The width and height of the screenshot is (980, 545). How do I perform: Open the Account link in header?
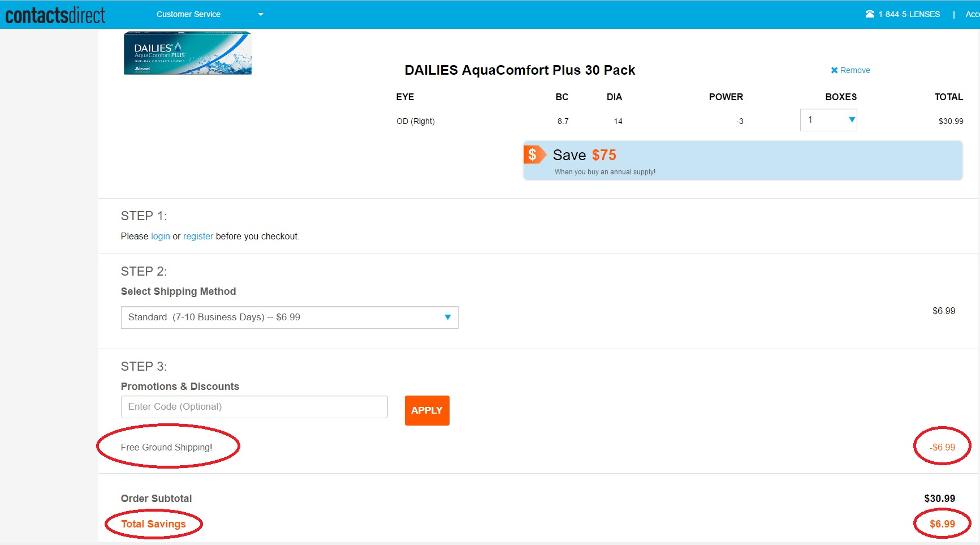[x=973, y=14]
